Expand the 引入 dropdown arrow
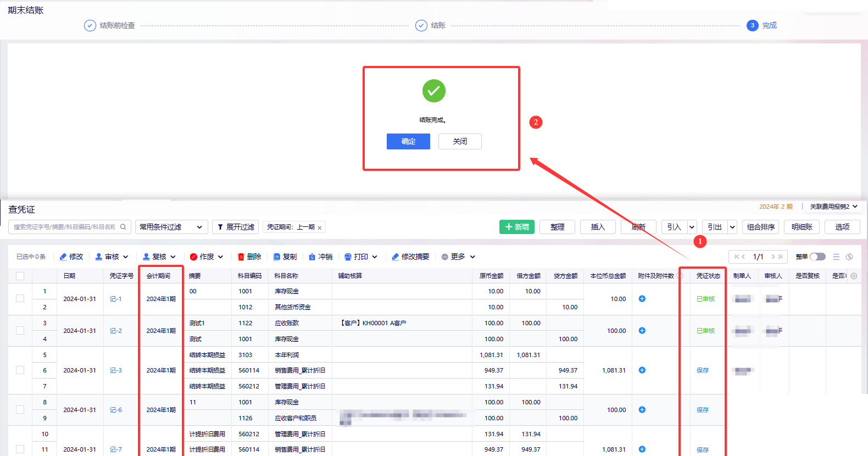 coord(692,227)
